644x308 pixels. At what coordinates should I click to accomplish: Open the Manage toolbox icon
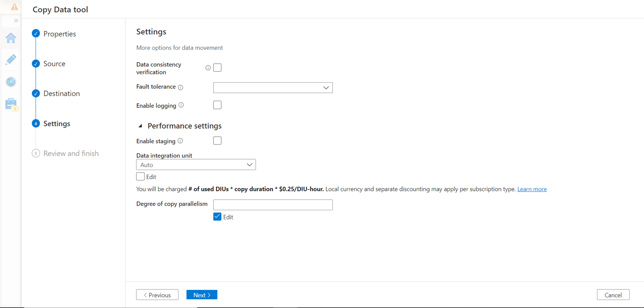[x=11, y=104]
